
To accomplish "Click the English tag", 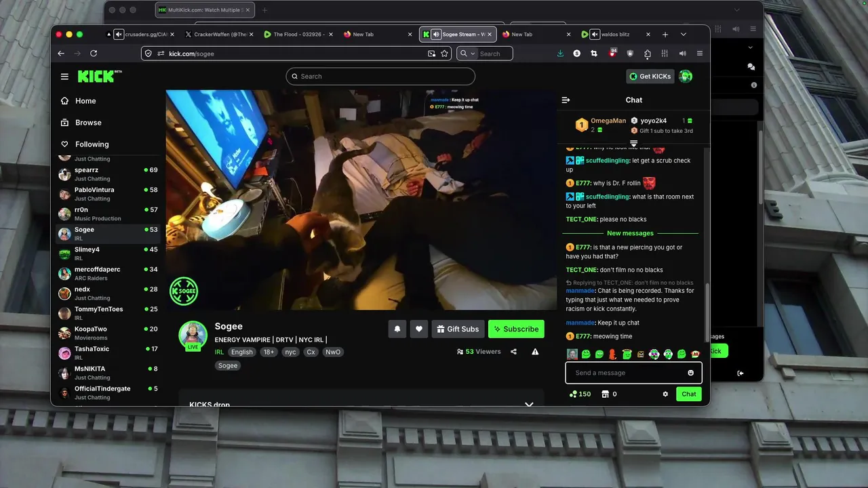I will pyautogui.click(x=241, y=352).
